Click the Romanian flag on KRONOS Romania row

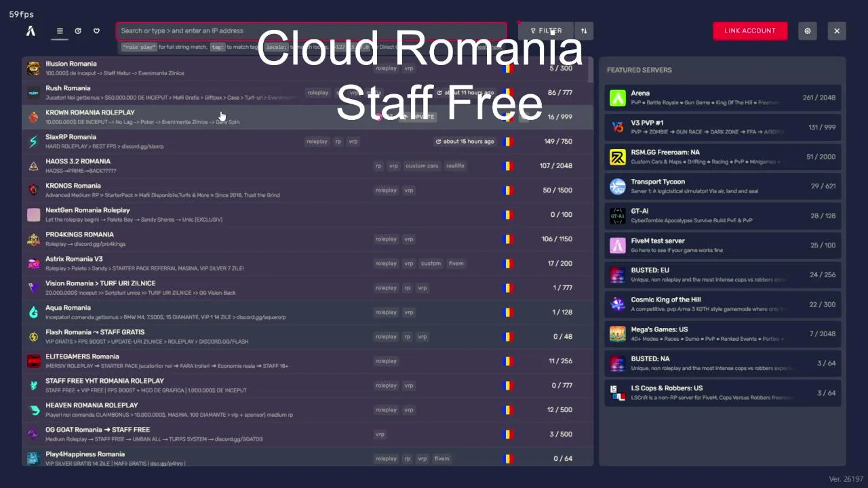click(508, 190)
